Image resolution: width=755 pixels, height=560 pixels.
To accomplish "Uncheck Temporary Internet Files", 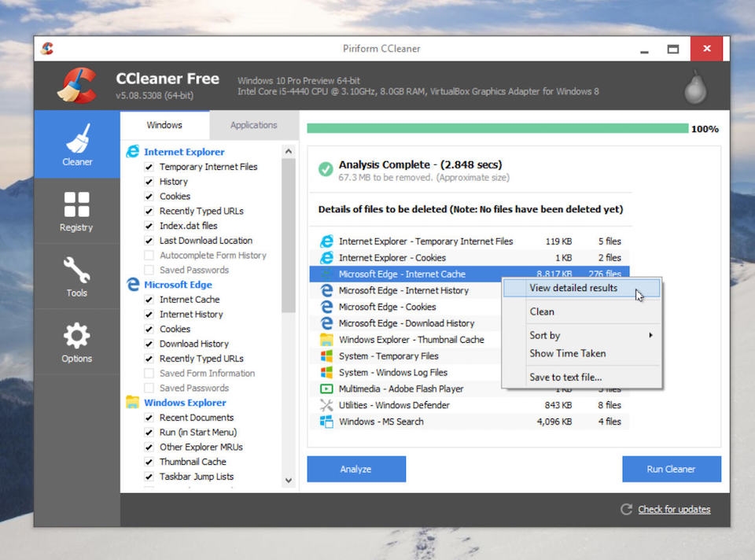I will tap(147, 166).
